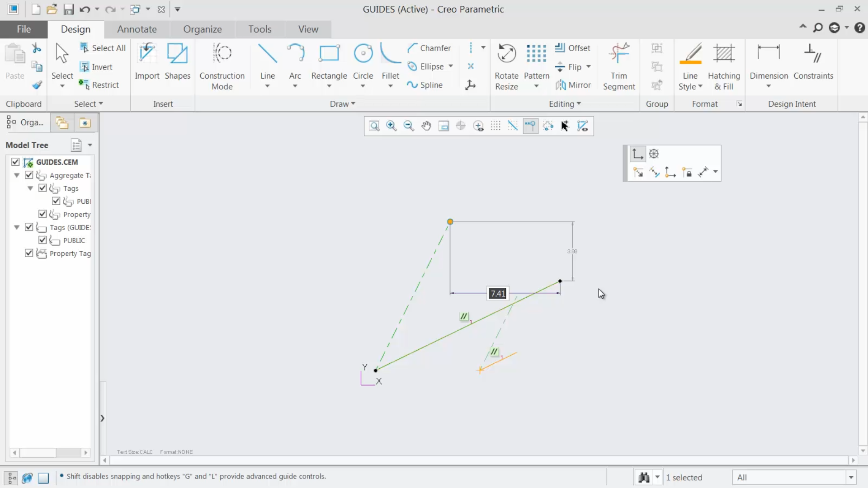This screenshot has width=868, height=488.
Task: Click the Chamfer button
Action: (429, 48)
